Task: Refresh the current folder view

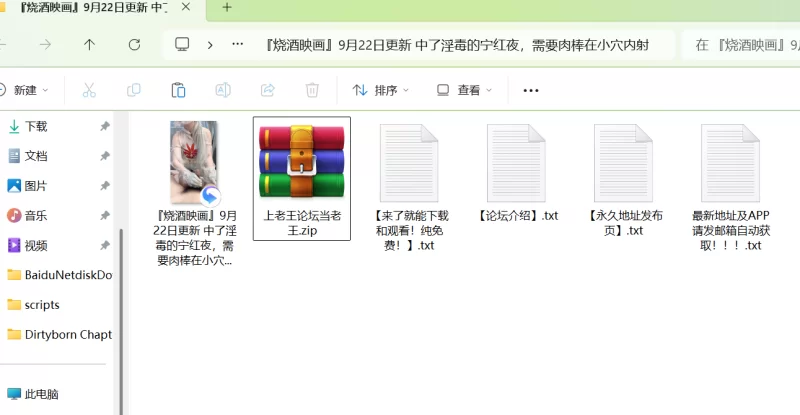Action: 134,45
